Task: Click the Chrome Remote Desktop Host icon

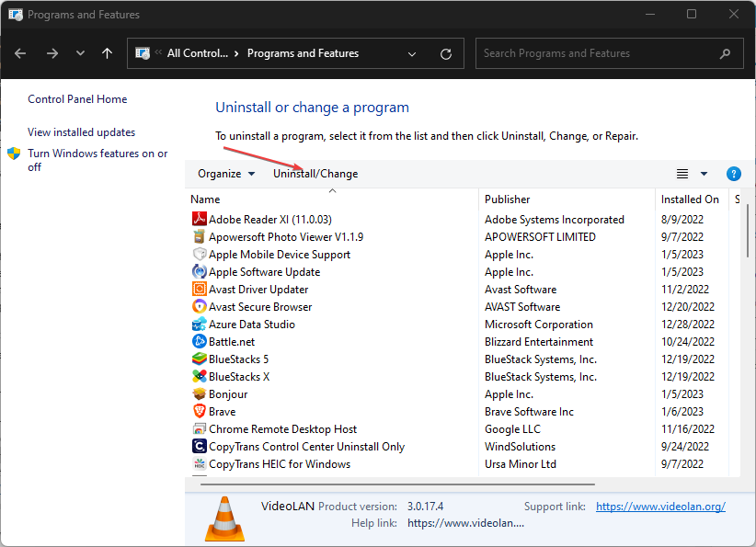Action: pos(200,429)
